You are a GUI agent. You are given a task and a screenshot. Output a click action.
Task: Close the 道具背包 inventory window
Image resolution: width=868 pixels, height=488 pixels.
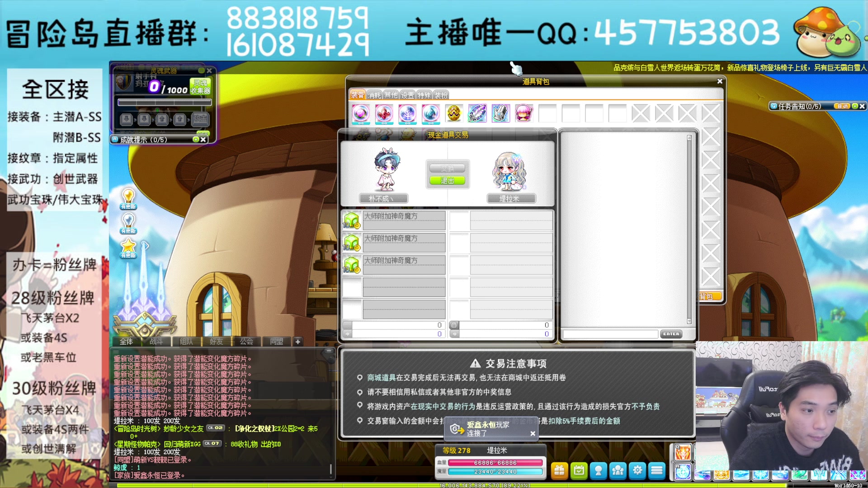click(x=720, y=81)
